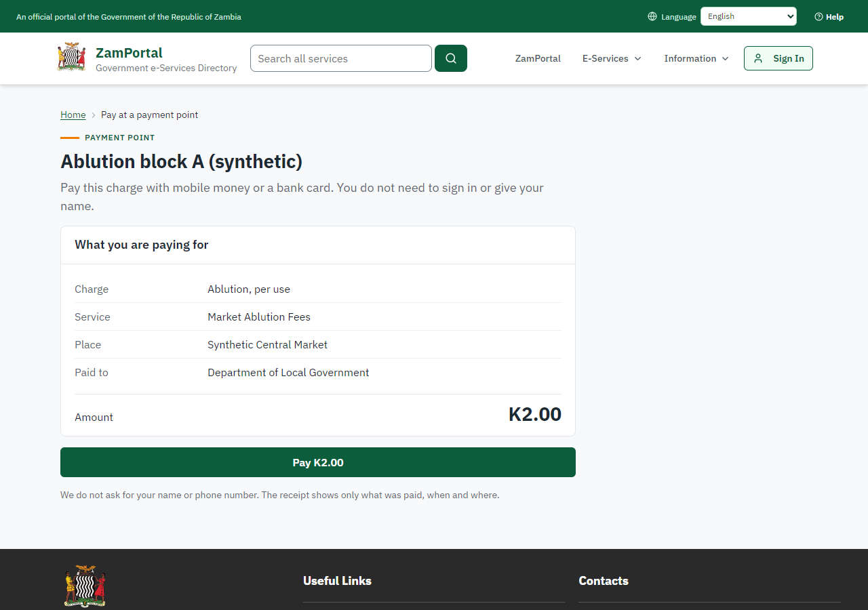
Task: Click the user icon in Sign In
Action: pyautogui.click(x=758, y=58)
